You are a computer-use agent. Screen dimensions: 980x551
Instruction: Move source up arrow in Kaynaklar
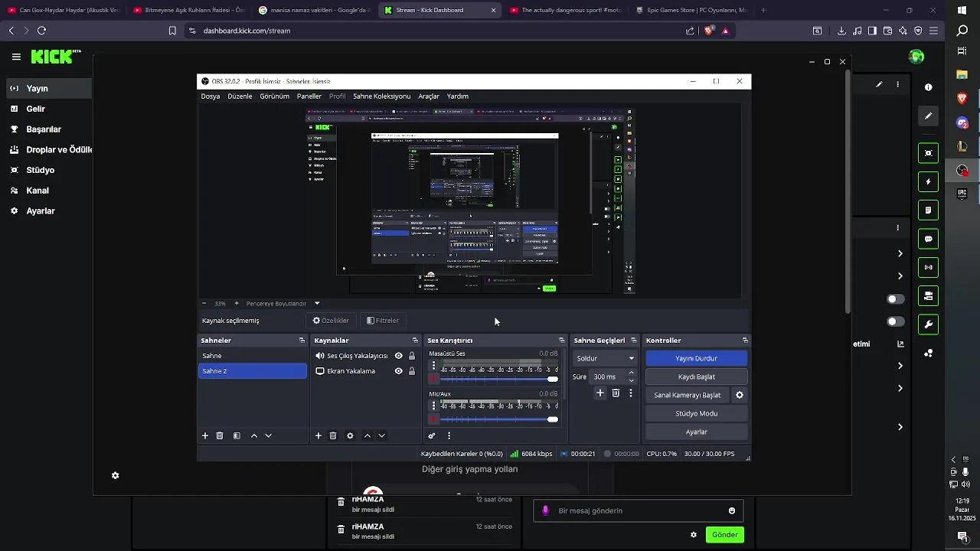coord(367,435)
